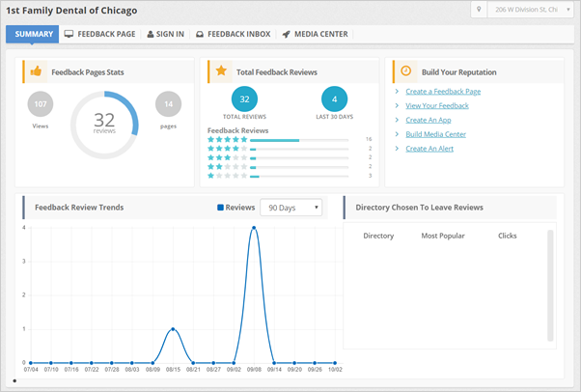Click the inbox icon on Feedback Inbox tab
The height and width of the screenshot is (392, 581).
pyautogui.click(x=200, y=35)
